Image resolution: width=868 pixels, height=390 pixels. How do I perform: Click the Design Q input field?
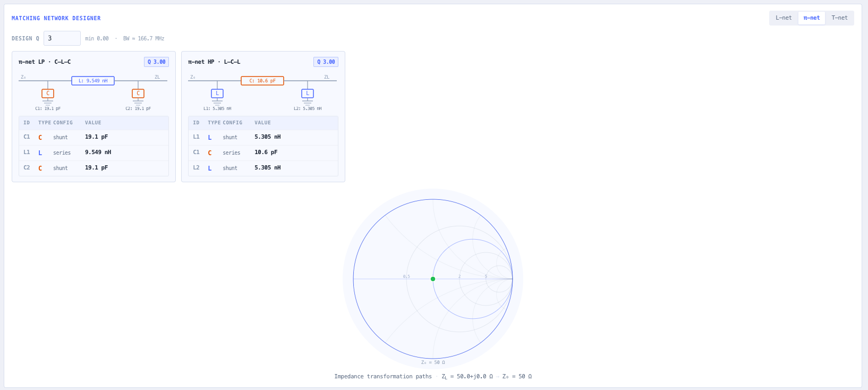pyautogui.click(x=62, y=38)
